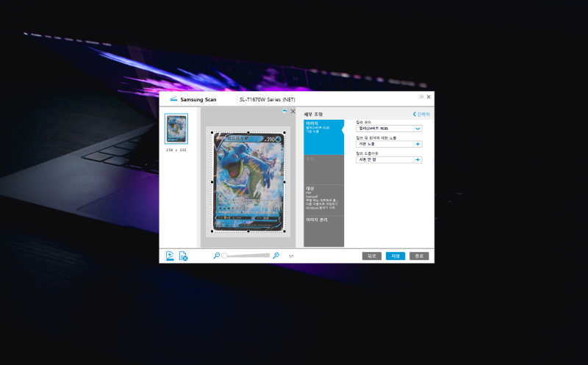588x365 pixels.
Task: Click the 뒤로 back button
Action: tap(372, 256)
